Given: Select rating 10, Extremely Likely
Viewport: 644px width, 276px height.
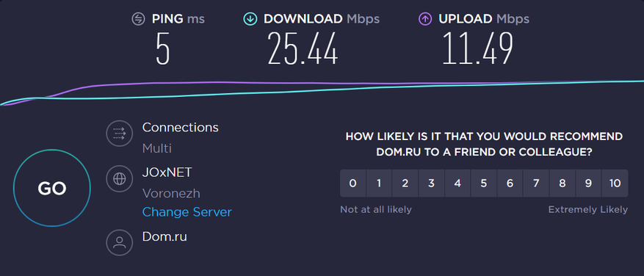Looking at the screenshot, I should click(615, 184).
